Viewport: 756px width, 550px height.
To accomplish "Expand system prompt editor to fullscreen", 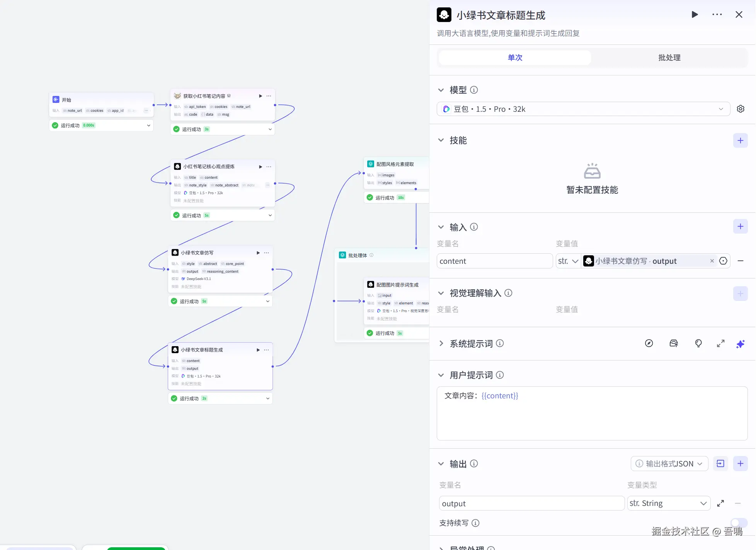I will pos(720,343).
